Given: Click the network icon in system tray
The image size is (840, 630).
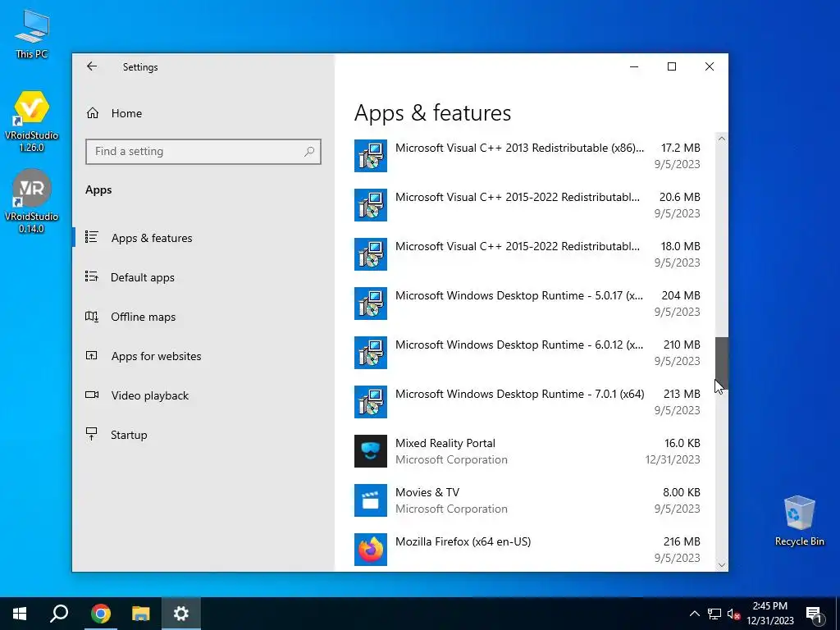Looking at the screenshot, I should tap(714, 614).
